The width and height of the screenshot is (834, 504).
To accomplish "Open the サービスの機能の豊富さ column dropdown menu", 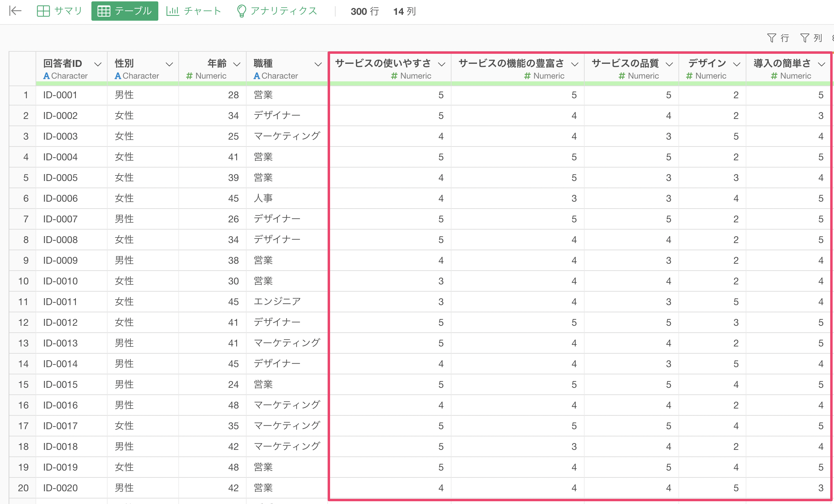I will [x=575, y=64].
